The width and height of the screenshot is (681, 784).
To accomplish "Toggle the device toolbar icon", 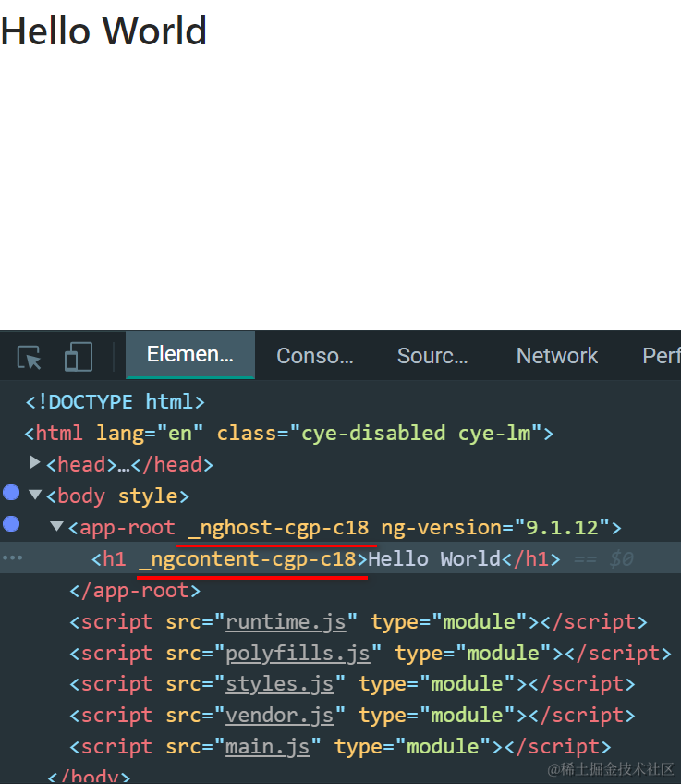I will point(79,357).
